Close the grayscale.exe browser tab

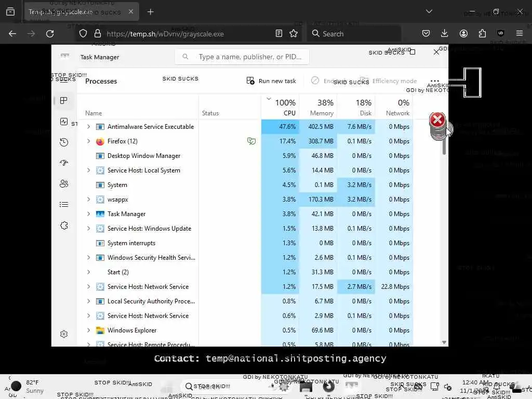pyautogui.click(x=131, y=11)
